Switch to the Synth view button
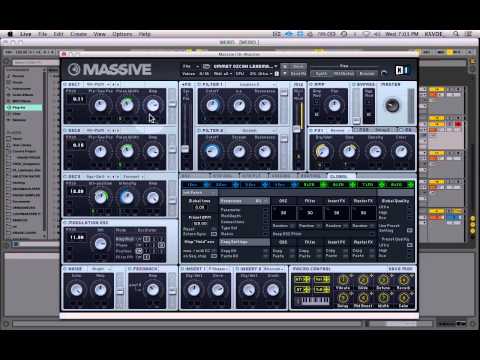 pyautogui.click(x=321, y=74)
